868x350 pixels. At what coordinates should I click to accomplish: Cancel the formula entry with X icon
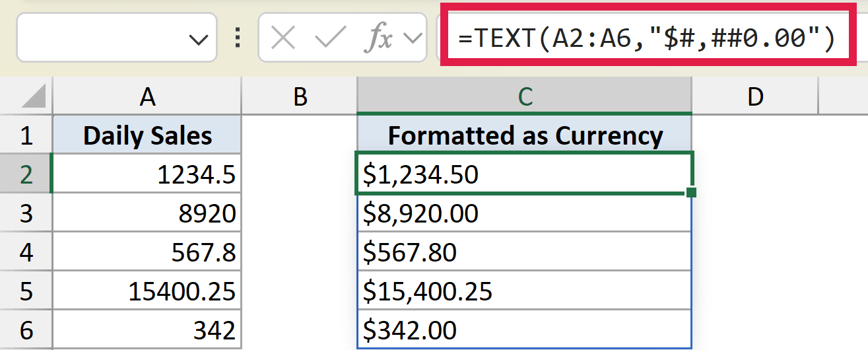[x=283, y=39]
